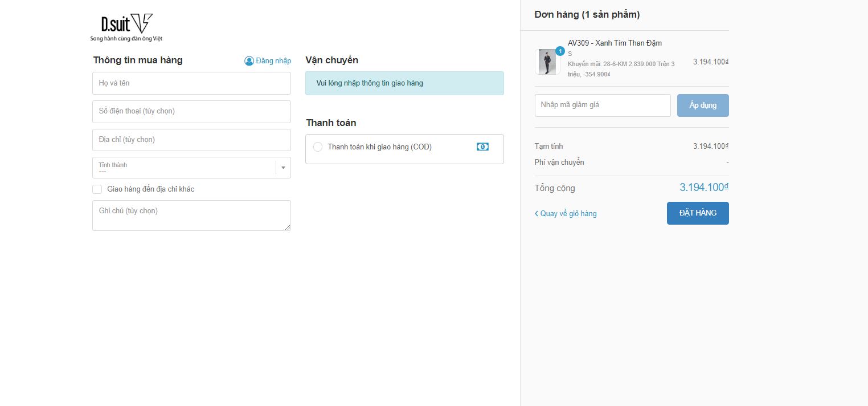Open the Tỉnh thành province dropdown
The width and height of the screenshot is (868, 406).
183,168
